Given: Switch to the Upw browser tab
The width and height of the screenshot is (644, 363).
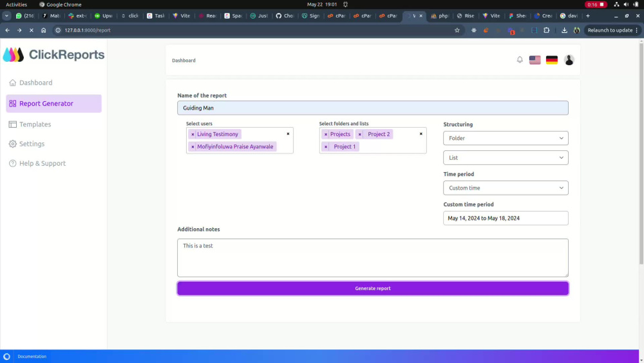Looking at the screenshot, I should coord(104,15).
